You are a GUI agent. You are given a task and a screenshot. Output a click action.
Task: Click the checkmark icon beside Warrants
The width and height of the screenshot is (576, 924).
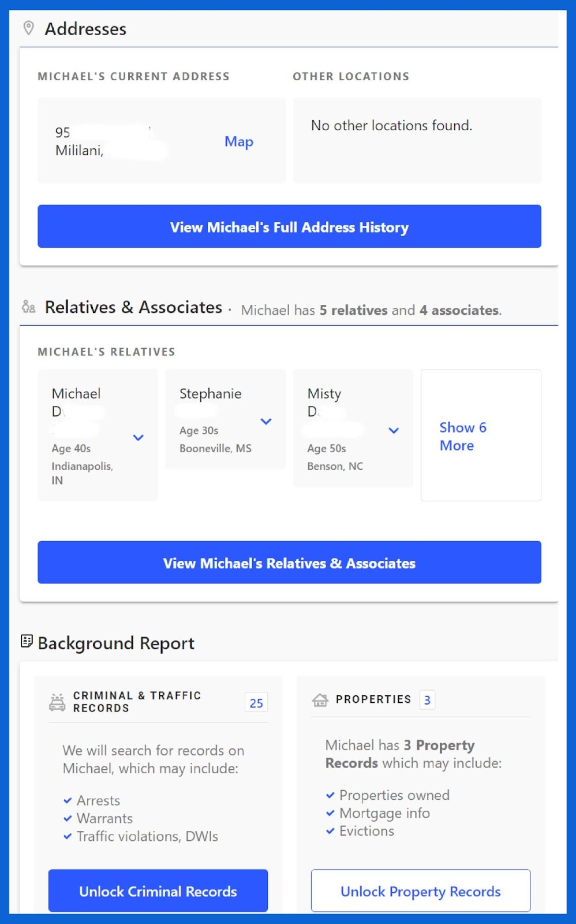click(68, 818)
